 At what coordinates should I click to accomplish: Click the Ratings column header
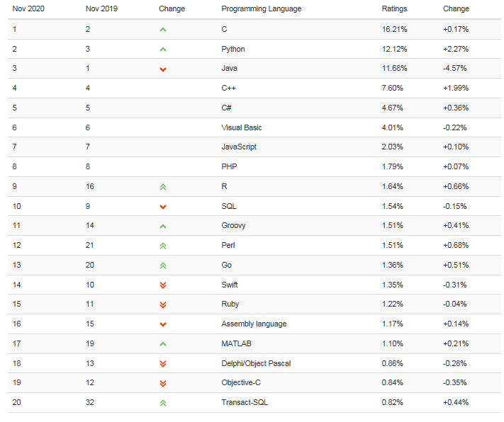click(x=394, y=8)
